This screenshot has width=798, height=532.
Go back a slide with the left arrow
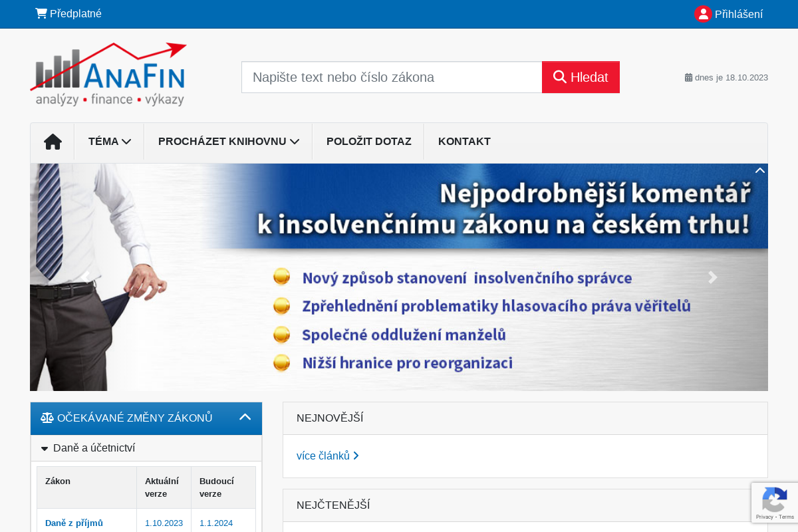pyautogui.click(x=85, y=277)
